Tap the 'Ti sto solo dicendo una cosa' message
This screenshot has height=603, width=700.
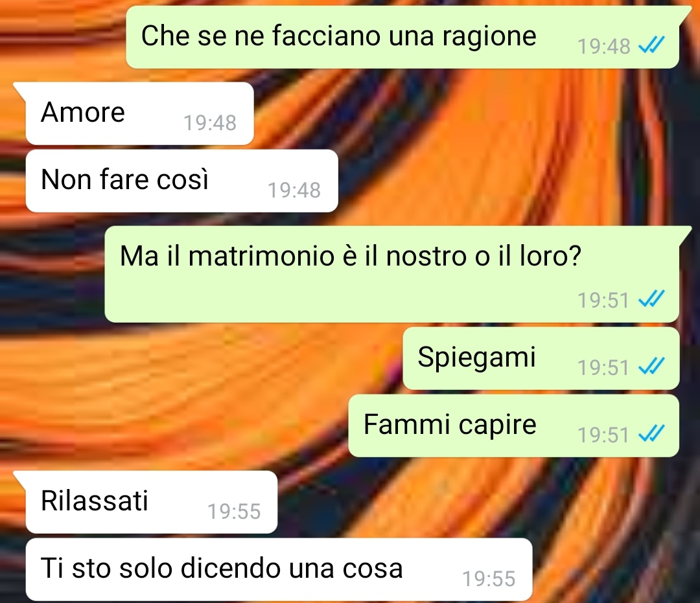click(279, 569)
